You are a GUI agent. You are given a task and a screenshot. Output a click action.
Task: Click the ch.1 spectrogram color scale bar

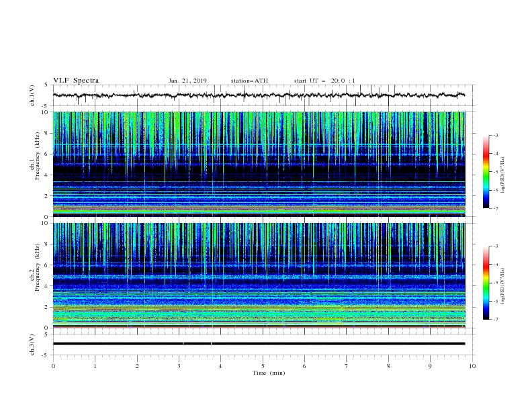coord(486,172)
